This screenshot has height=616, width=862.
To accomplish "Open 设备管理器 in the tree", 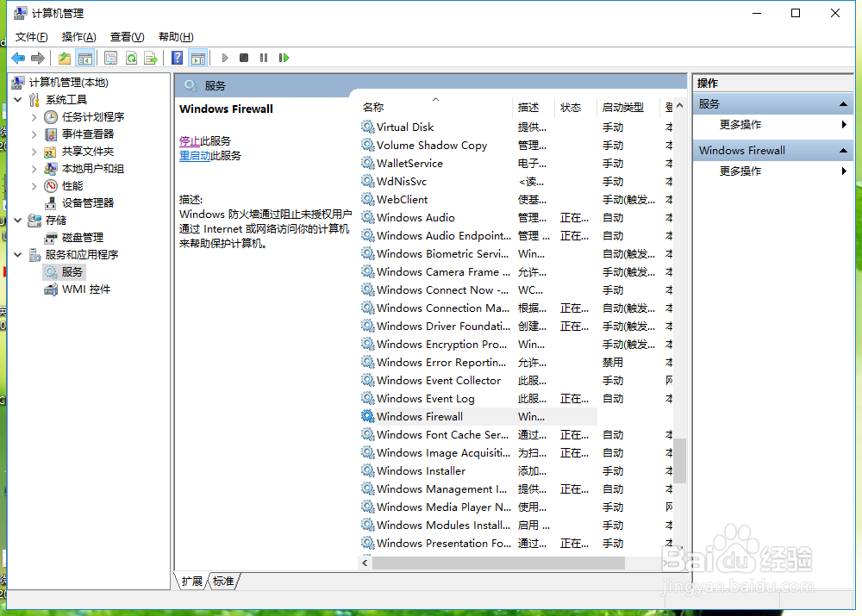I will (87, 202).
